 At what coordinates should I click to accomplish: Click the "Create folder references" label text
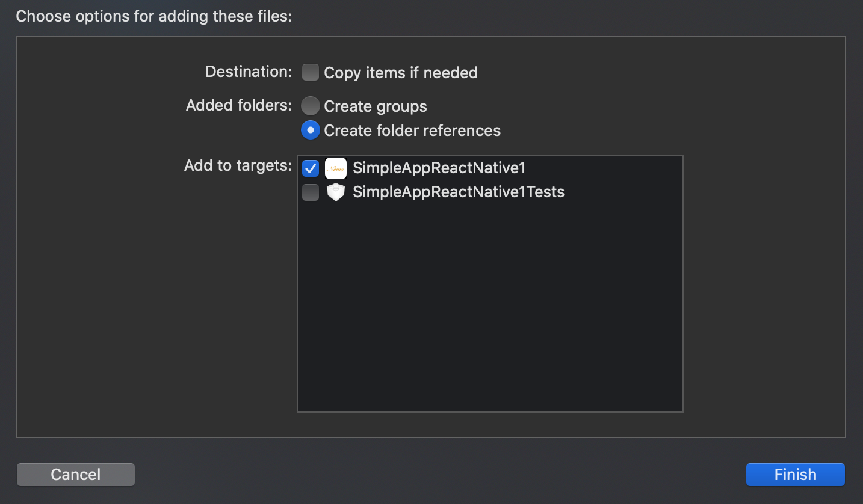pos(412,131)
